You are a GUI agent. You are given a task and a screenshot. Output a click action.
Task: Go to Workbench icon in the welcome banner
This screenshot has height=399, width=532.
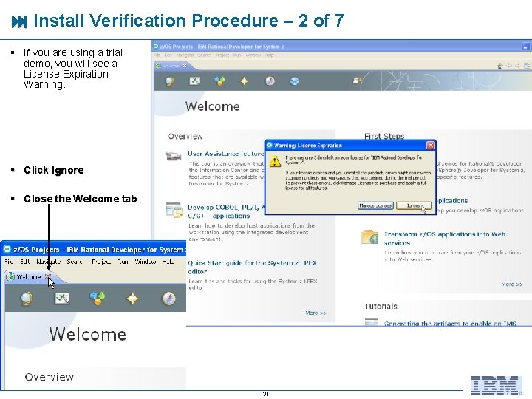[x=358, y=81]
